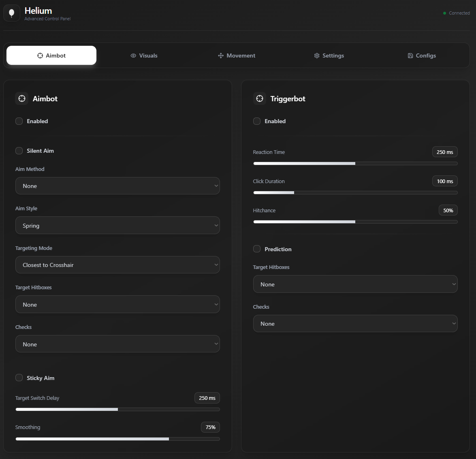Click the crosshair icon on the Aimbot tab
476x459 pixels.
click(41, 56)
